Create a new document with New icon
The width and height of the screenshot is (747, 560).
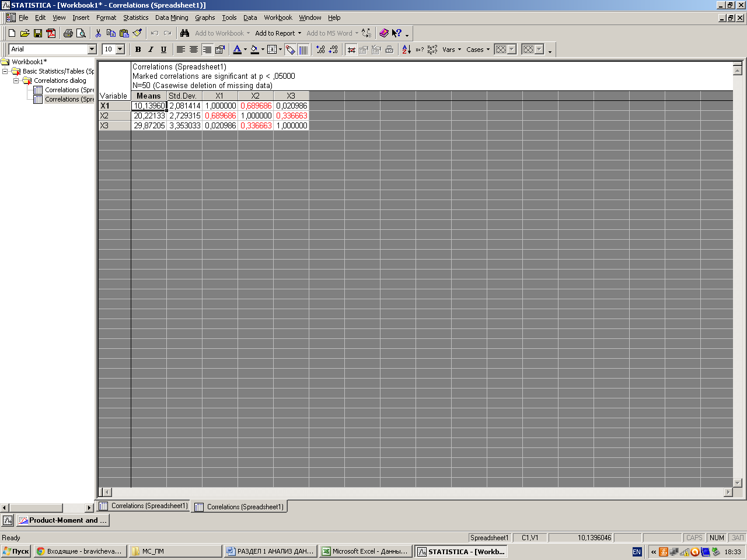click(12, 33)
